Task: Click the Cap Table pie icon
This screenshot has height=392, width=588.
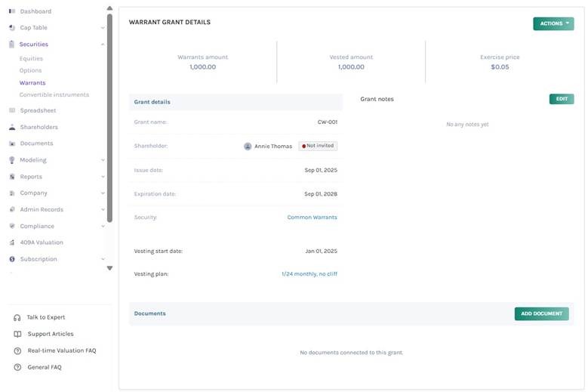Action: (12, 28)
